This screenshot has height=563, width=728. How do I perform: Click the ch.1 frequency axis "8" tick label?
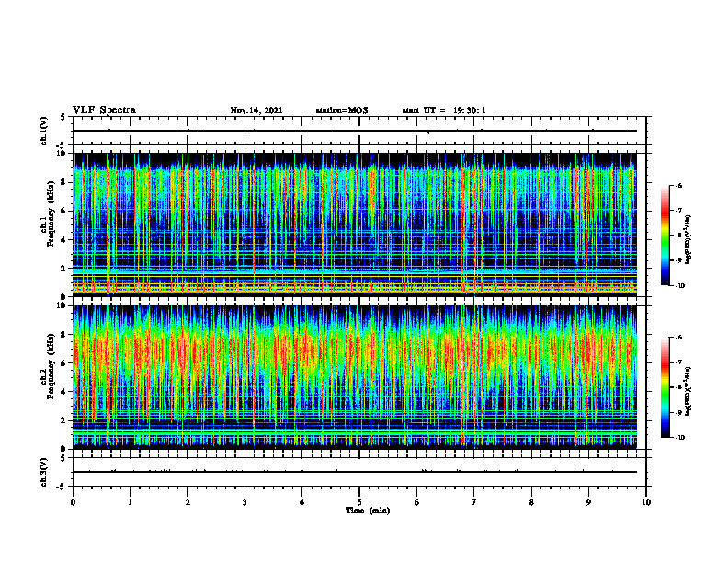pos(64,182)
